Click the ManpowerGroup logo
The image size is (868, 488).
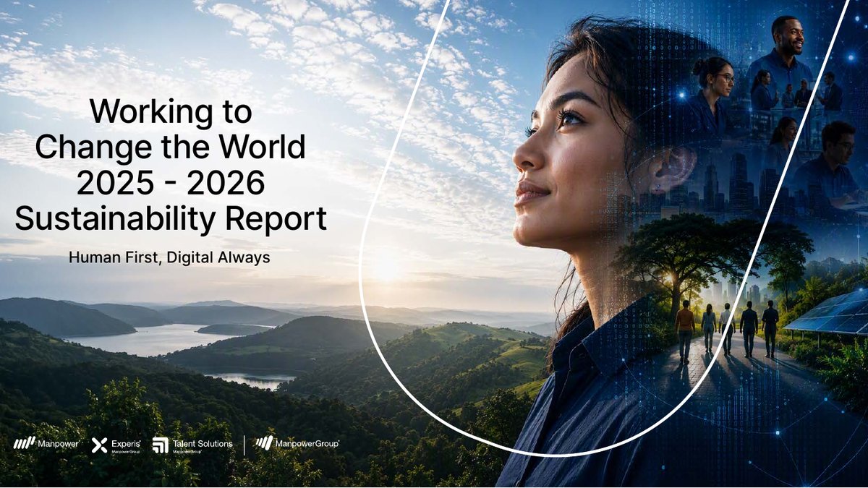pyautogui.click(x=297, y=444)
